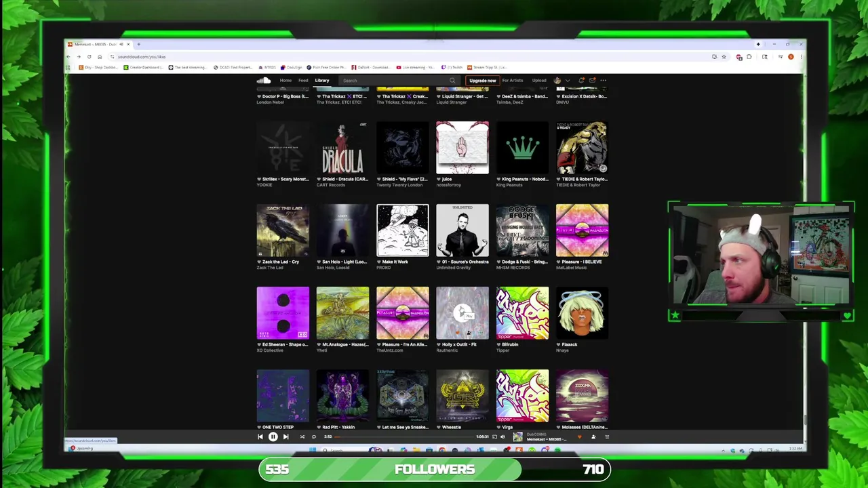Open the Shield Dracula album cover
This screenshot has height=488, width=868.
click(342, 148)
